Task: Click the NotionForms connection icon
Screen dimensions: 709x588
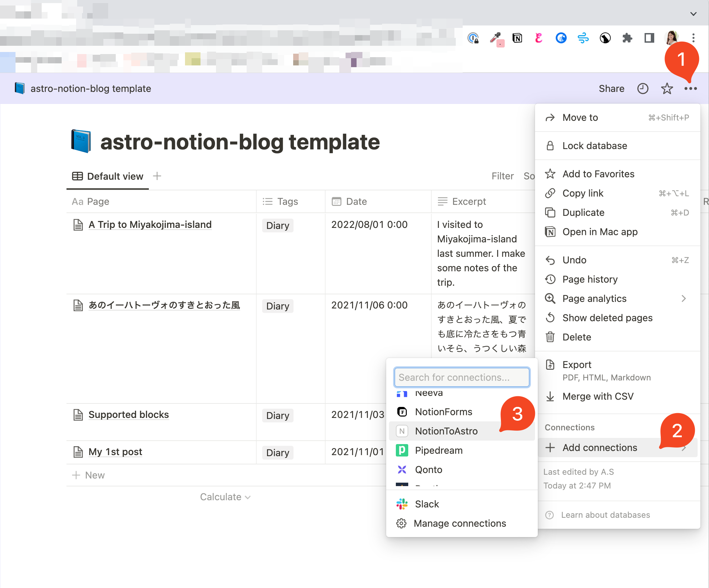Action: (x=402, y=412)
